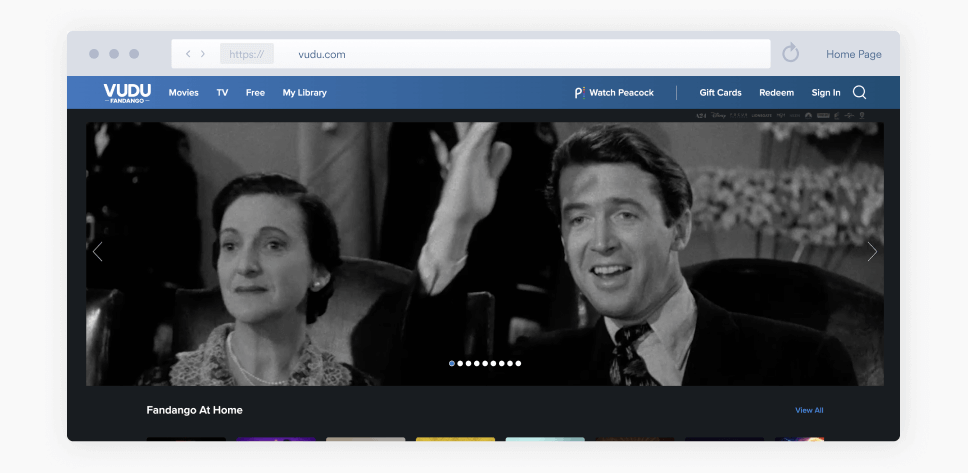
Task: Click the Focus Features studio logo
Action: [738, 115]
